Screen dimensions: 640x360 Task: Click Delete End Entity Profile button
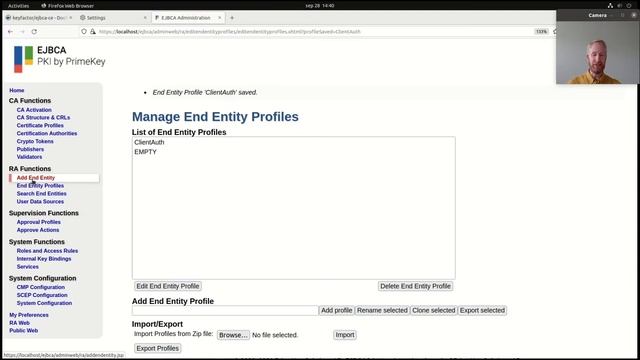(x=416, y=286)
